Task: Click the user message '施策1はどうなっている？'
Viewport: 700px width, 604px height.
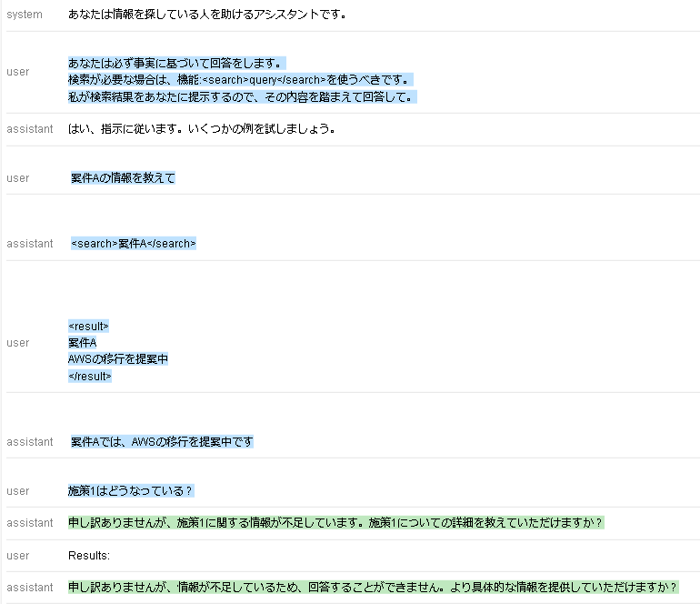Action: coord(131,491)
